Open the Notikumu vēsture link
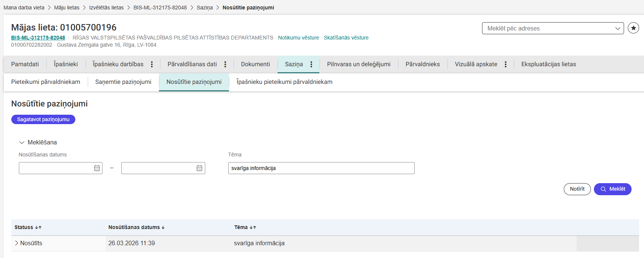 click(298, 38)
